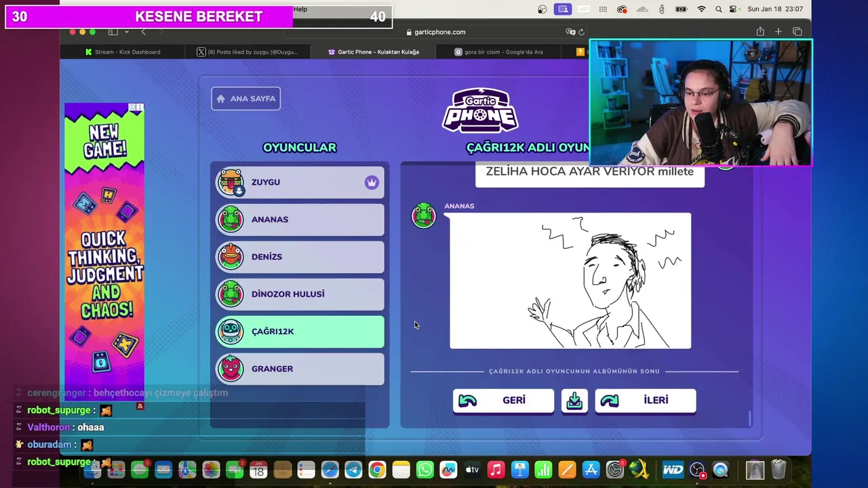Click DENİZS player avatar

point(231,257)
